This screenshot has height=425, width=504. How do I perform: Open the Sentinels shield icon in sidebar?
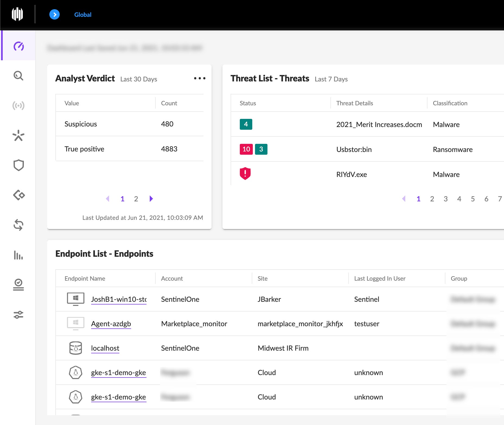(x=18, y=165)
